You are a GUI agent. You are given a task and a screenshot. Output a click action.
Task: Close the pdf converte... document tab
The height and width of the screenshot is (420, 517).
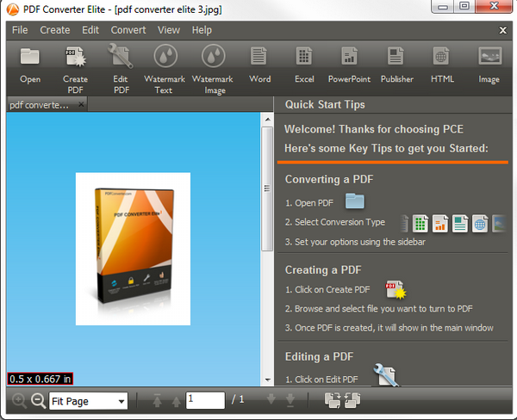81,104
